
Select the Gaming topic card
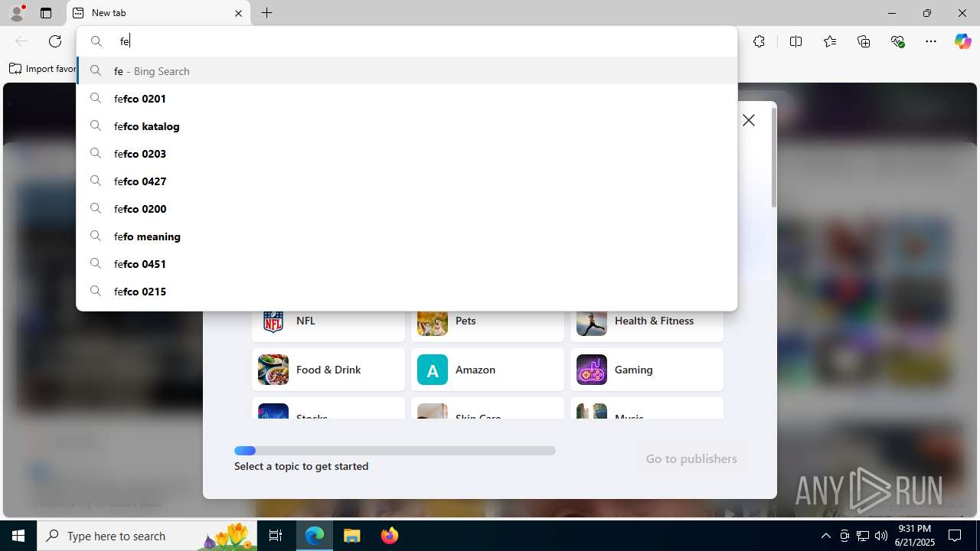coord(647,370)
